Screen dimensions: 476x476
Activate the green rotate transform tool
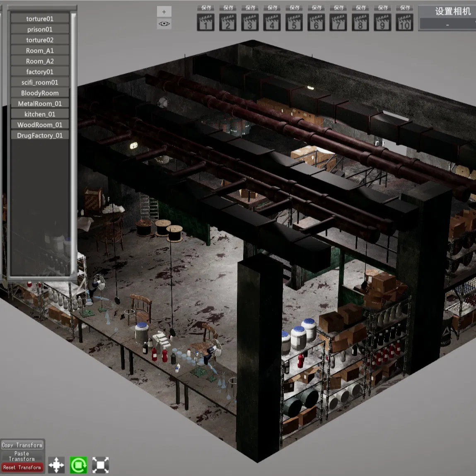(x=78, y=465)
